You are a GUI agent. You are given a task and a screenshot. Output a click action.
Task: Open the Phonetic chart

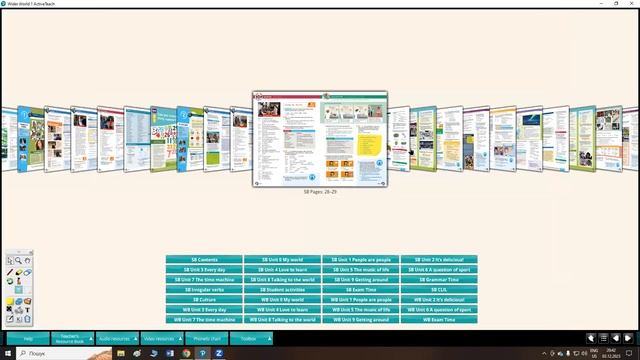(x=207, y=338)
